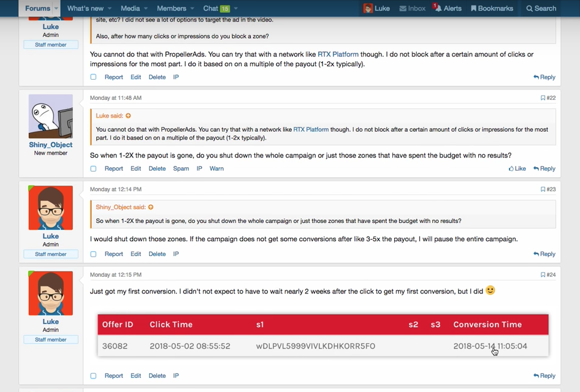
Task: Bookmark post #22 icon
Action: [x=543, y=98]
